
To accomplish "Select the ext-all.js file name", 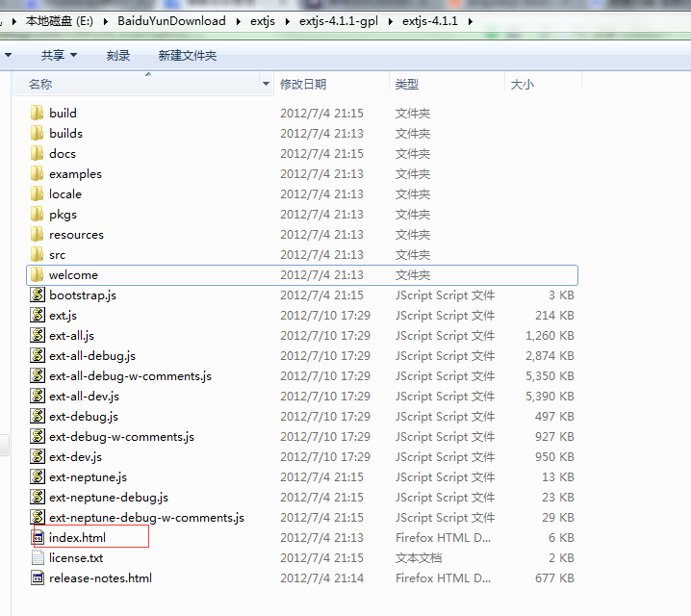I will (x=71, y=336).
